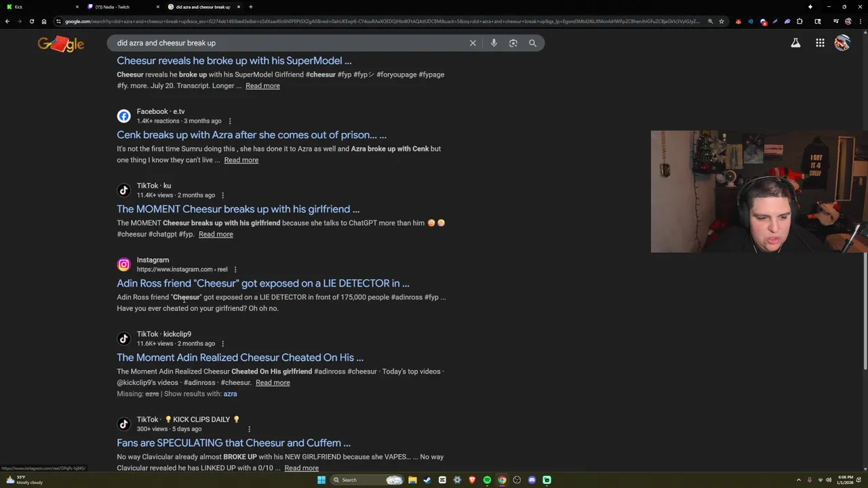Image resolution: width=868 pixels, height=488 pixels.
Task: Open 'Cheesur reveals he broke up with his SuperModel' result
Action: pos(234,60)
